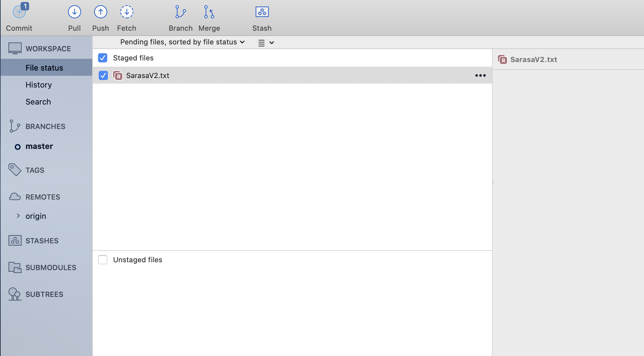Image resolution: width=644 pixels, height=356 pixels.
Task: Open options menu (three dots) for SarasaV2.txt
Action: pyautogui.click(x=480, y=75)
